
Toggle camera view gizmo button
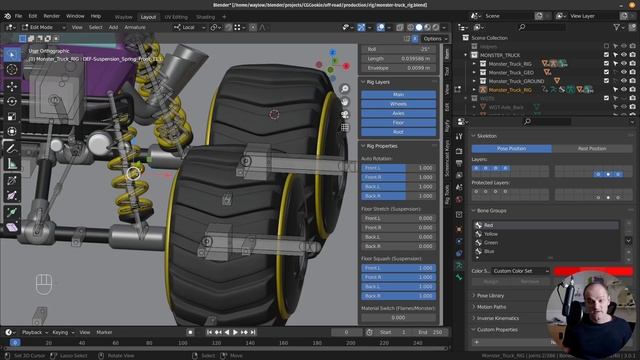[345, 115]
